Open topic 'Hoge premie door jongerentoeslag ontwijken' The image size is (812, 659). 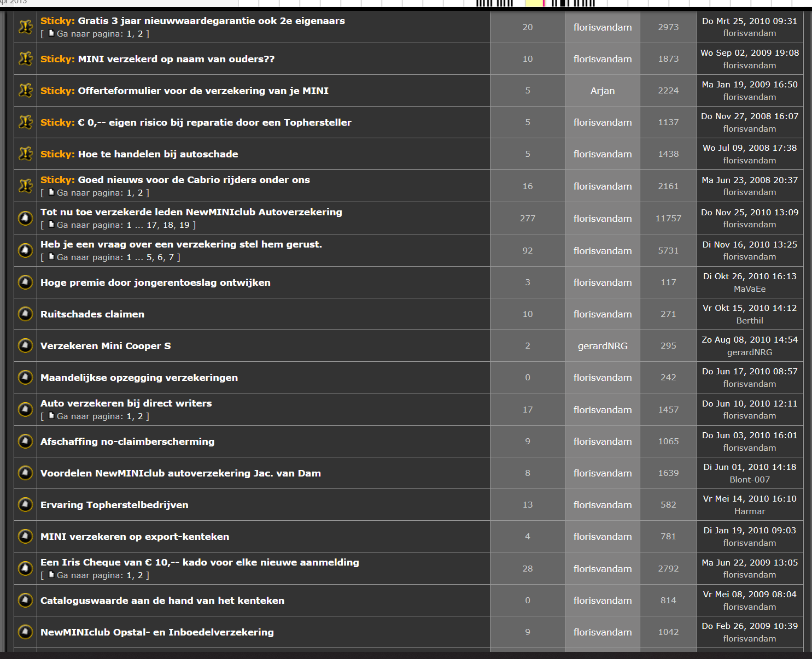tap(155, 283)
